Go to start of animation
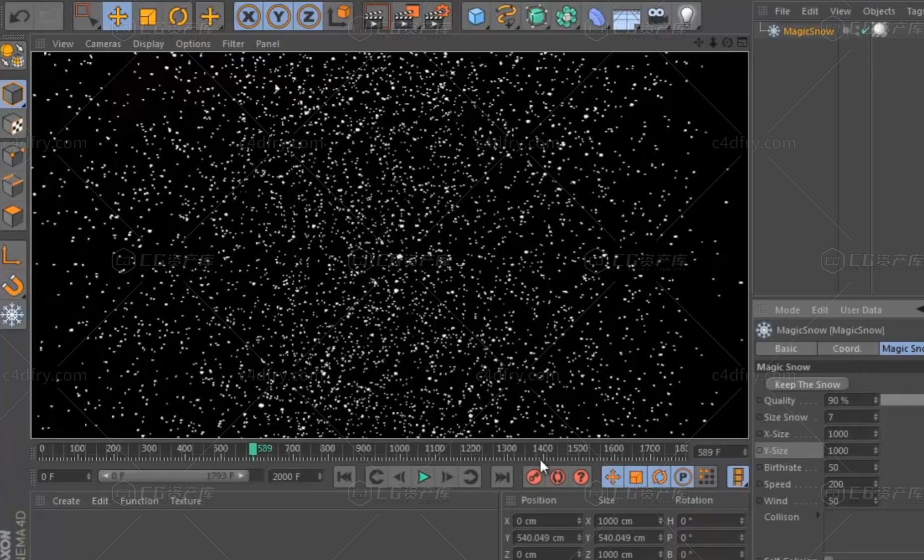Viewport: 924px width, 560px height. point(344,477)
